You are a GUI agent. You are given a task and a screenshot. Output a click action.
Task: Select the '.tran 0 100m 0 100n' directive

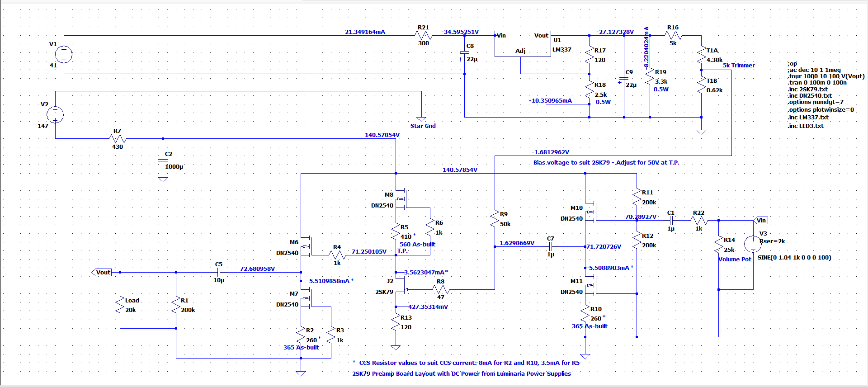click(x=817, y=83)
